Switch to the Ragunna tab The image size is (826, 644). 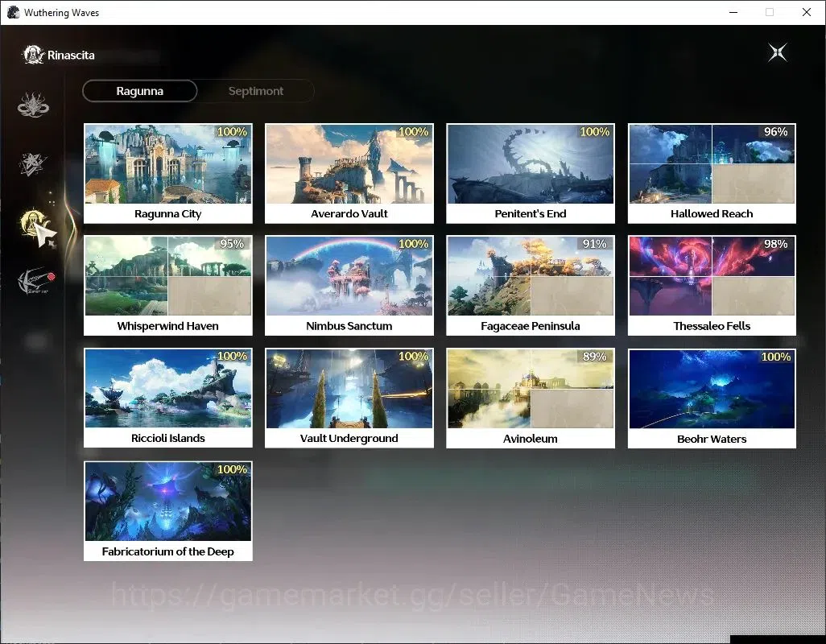[139, 91]
